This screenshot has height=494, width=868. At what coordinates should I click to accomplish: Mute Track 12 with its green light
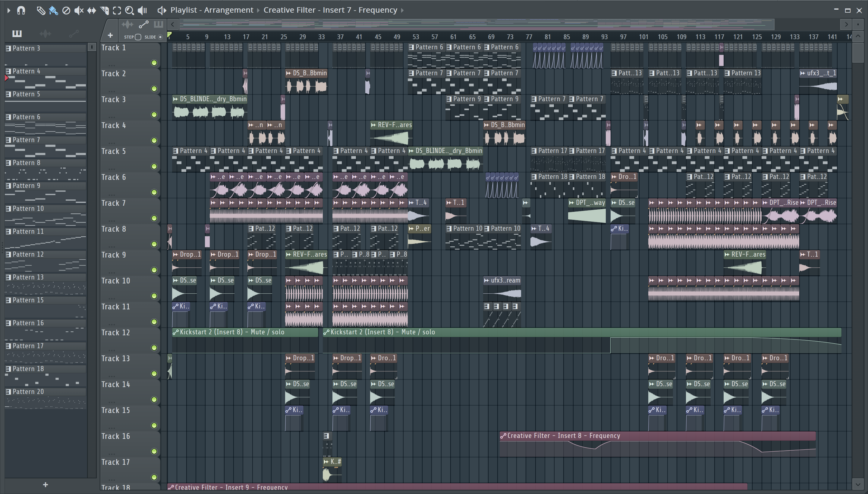click(x=154, y=348)
